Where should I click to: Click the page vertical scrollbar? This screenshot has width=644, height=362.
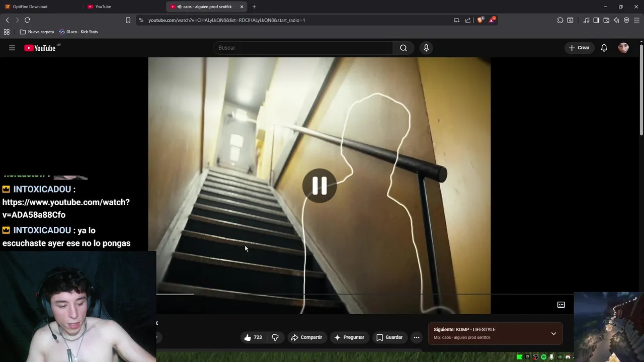[x=641, y=90]
